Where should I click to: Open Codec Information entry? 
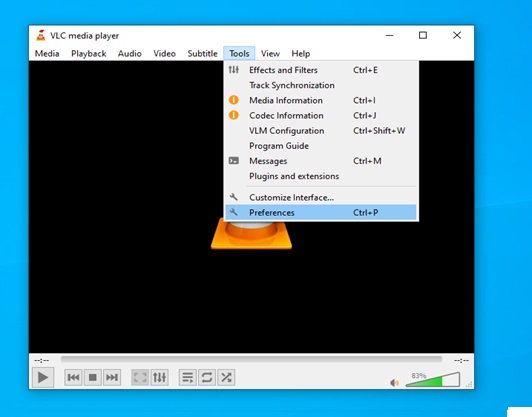click(321, 115)
